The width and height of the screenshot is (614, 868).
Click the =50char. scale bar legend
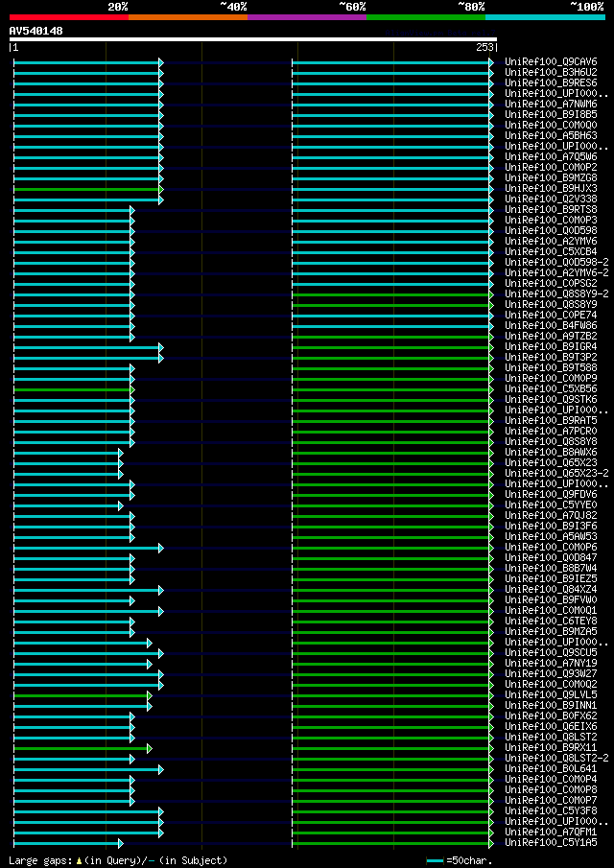point(460,860)
